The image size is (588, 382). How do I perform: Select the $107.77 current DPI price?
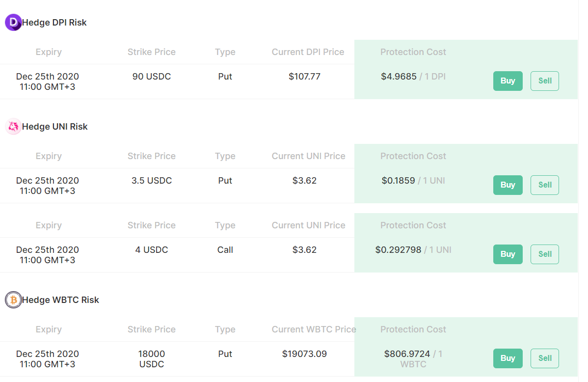[304, 77]
